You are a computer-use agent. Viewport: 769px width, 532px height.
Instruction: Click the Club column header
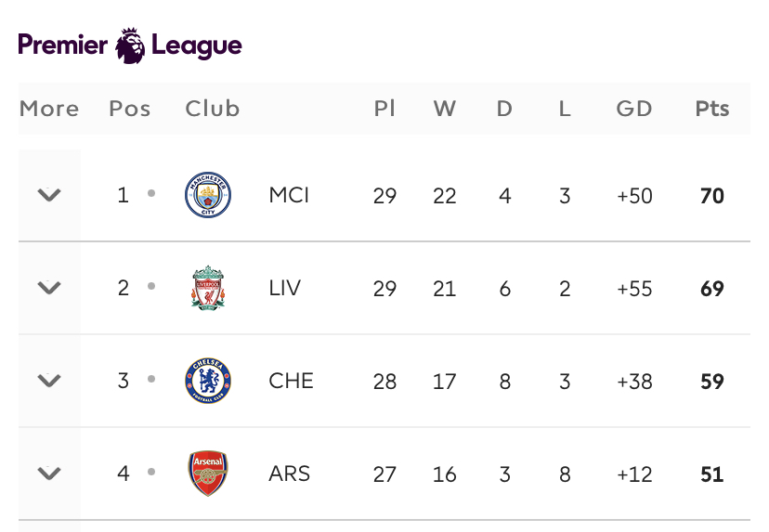(x=213, y=109)
